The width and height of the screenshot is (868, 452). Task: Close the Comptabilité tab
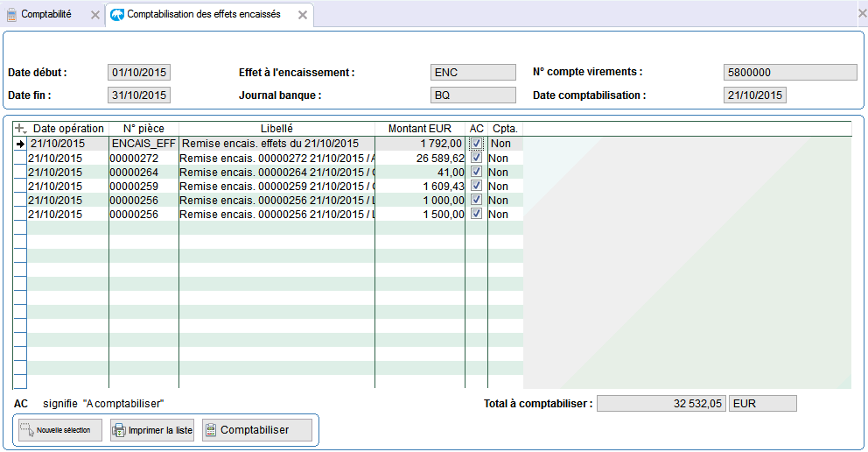[x=95, y=16]
